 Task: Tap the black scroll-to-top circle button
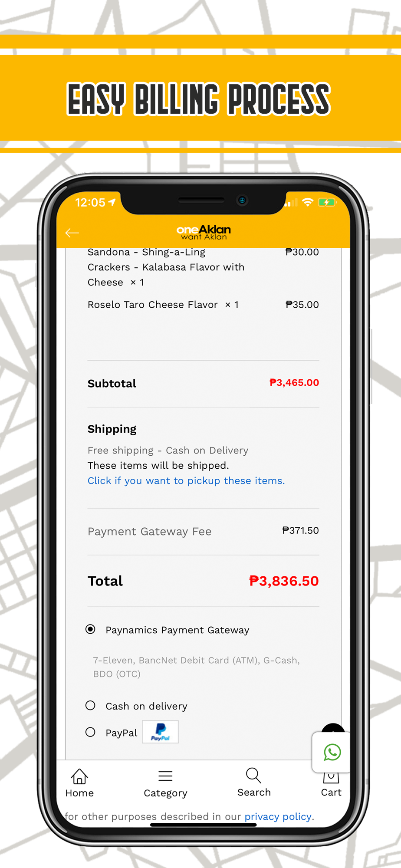pyautogui.click(x=333, y=728)
